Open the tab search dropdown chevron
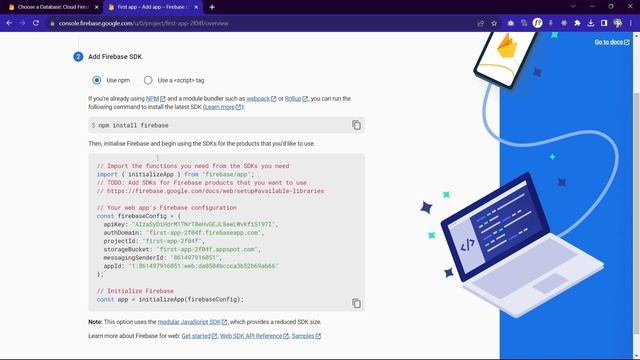Viewport: 640px width, 360px height. (x=573, y=7)
